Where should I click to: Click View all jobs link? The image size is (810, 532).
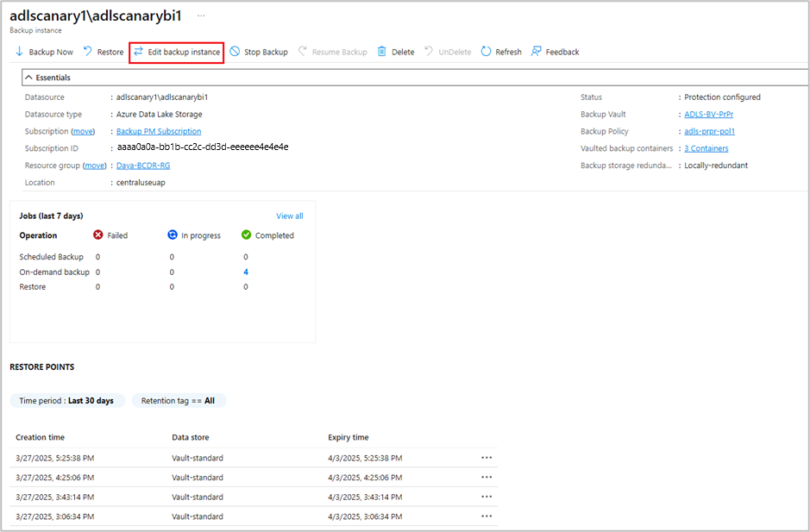(289, 216)
